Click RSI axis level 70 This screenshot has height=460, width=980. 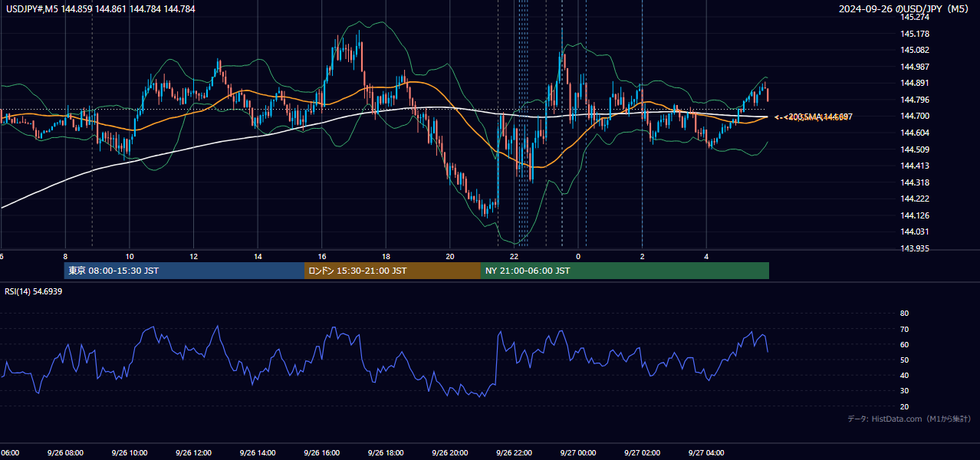click(x=905, y=329)
